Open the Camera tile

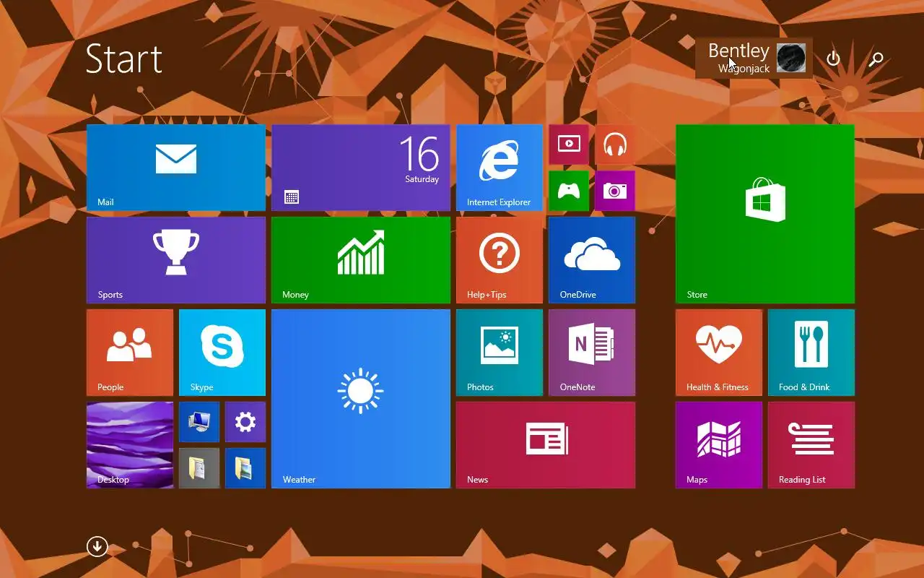point(615,191)
